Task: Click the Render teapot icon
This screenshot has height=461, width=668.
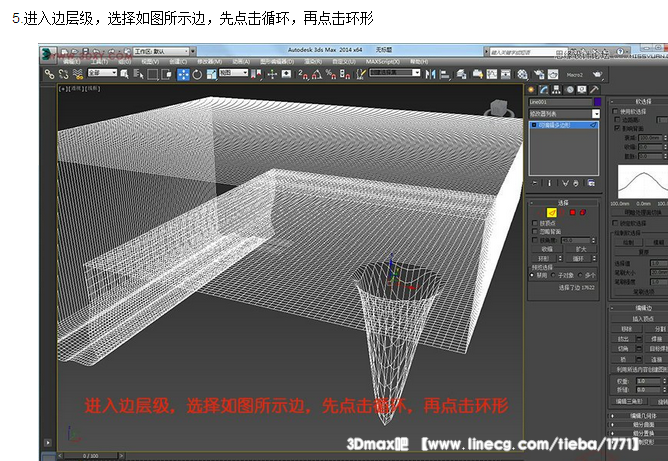Action: point(597,74)
